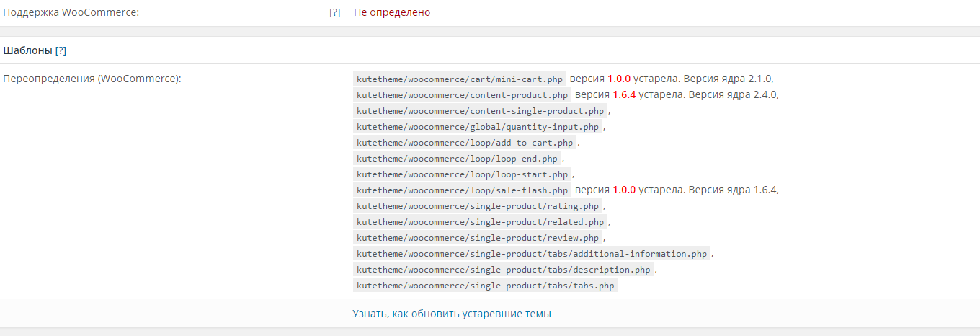Click the loop/add-to-cart.php template path
Image resolution: width=980 pixels, height=336 pixels.
[465, 142]
